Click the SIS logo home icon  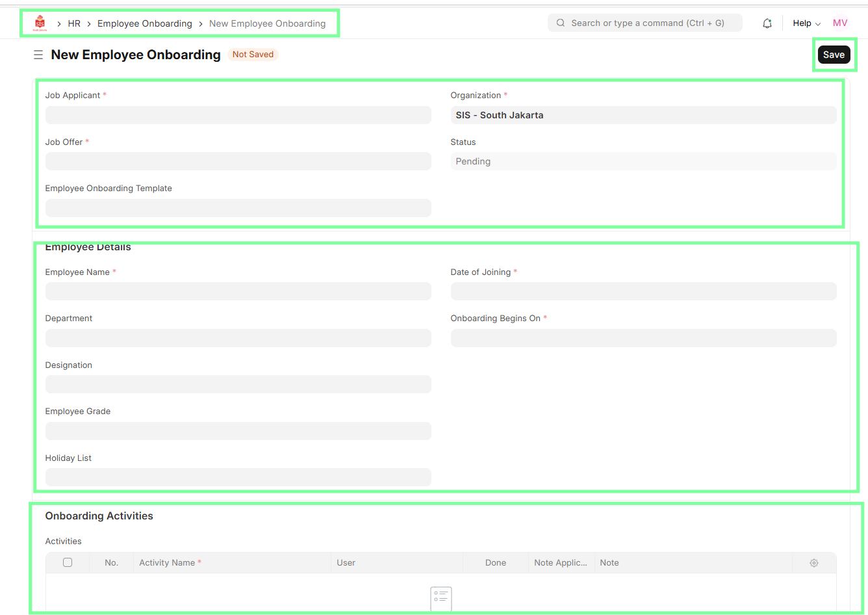(40, 23)
